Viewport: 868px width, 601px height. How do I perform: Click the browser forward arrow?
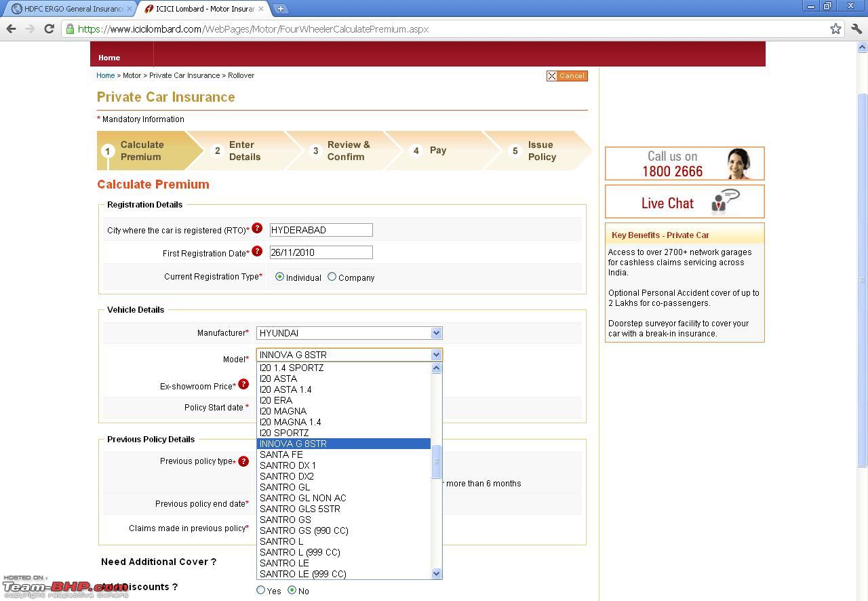[x=30, y=28]
